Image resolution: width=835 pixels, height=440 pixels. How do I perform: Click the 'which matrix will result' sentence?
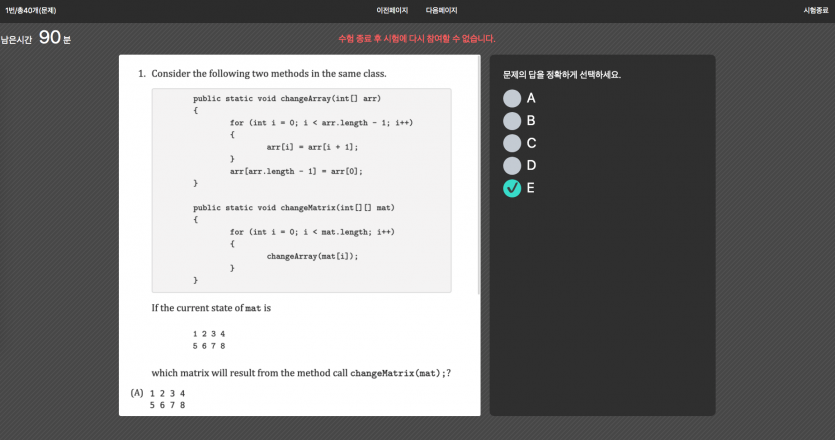pos(301,373)
